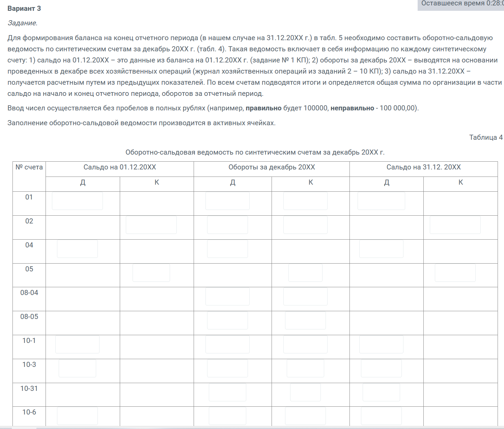Click account 10-3 debit turnover field
This screenshot has height=429, width=504.
click(227, 368)
